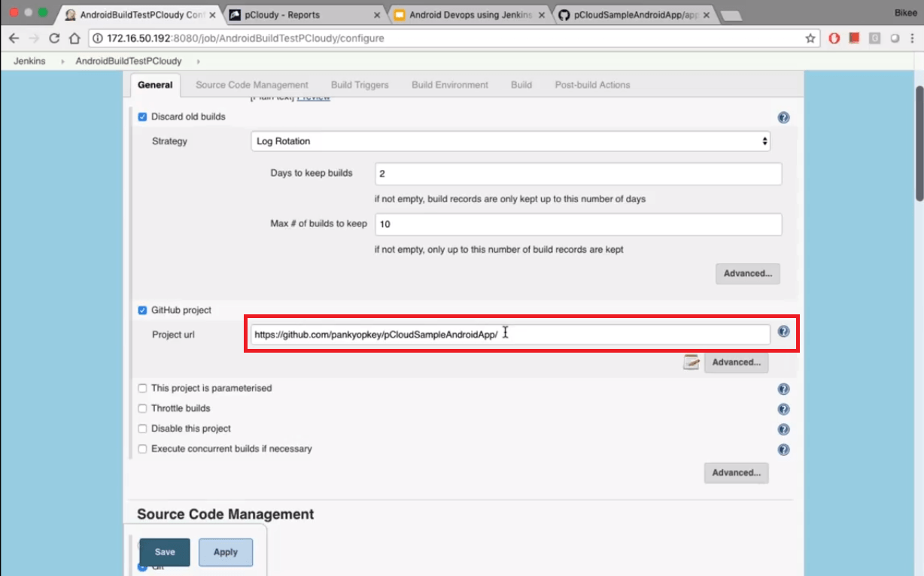Image resolution: width=924 pixels, height=576 pixels.
Task: Enable This project is parameterised
Action: click(142, 389)
